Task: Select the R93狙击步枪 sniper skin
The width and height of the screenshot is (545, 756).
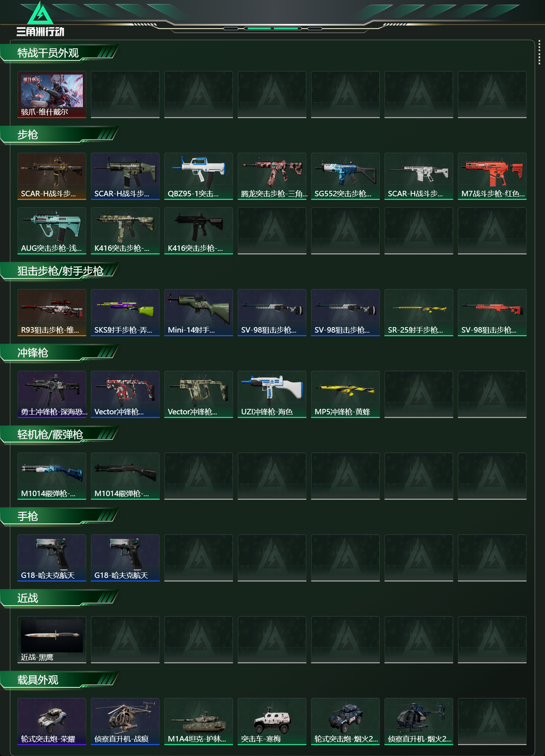Action: (x=52, y=313)
